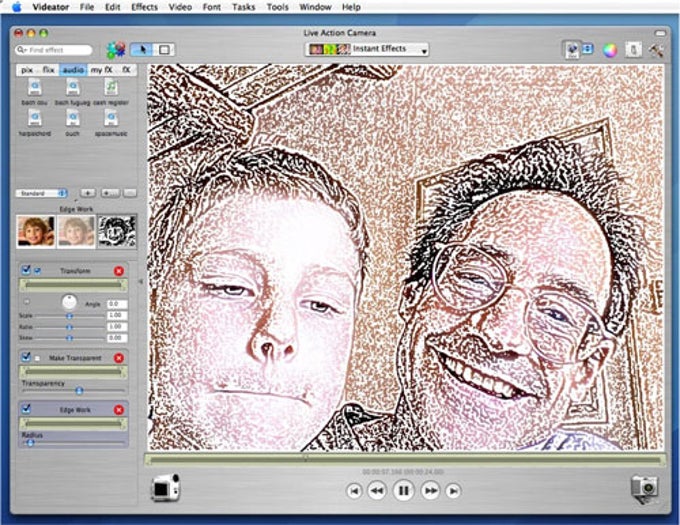Image resolution: width=680 pixels, height=525 pixels.
Task: Select the black-and-white edge work thumbnail
Action: coord(117,232)
